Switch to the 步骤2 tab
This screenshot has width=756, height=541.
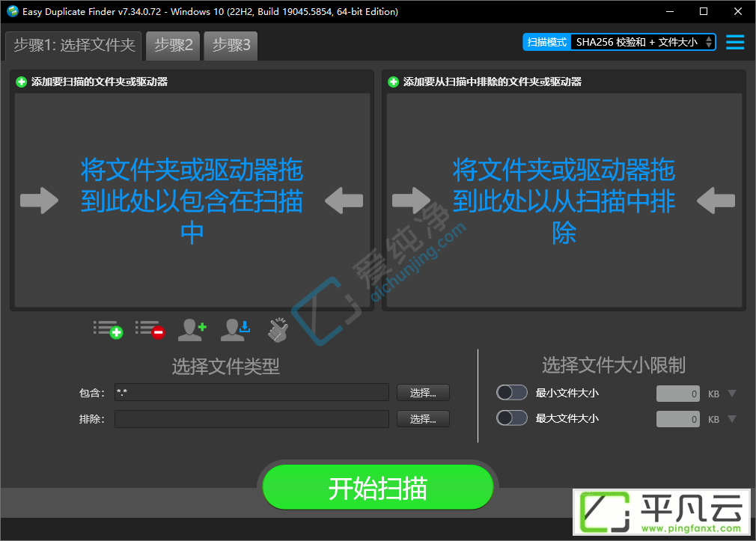coord(173,46)
